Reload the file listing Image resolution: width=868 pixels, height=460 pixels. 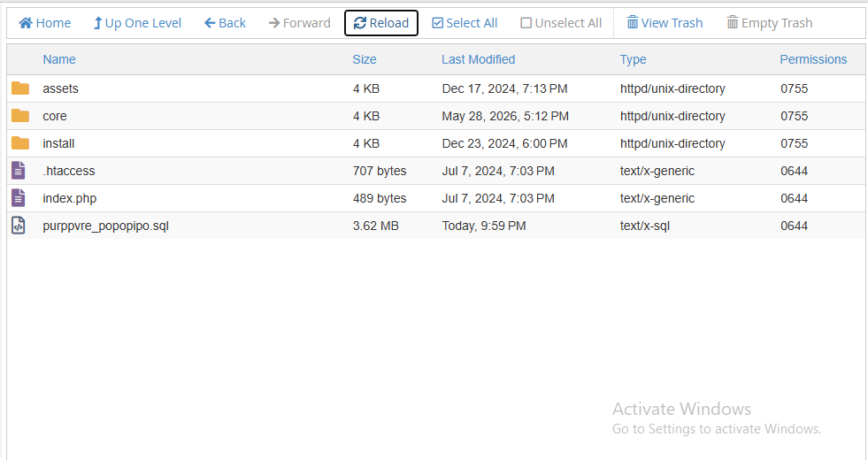point(380,23)
